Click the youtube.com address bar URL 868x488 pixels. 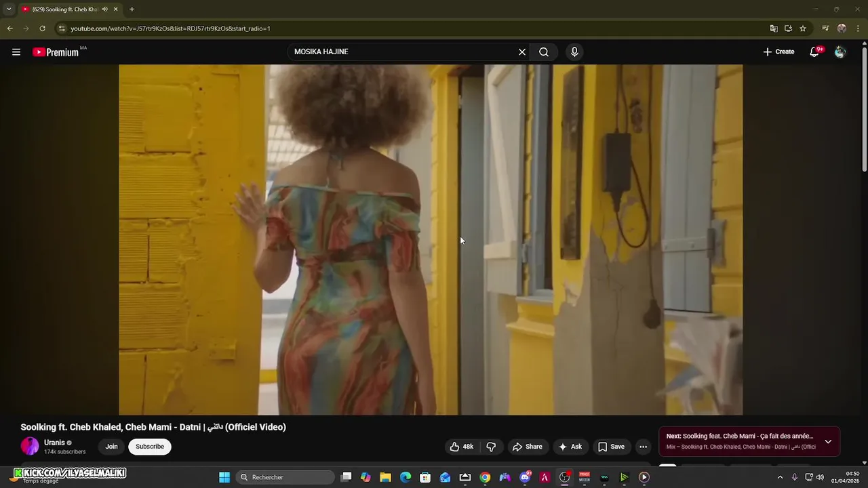[170, 28]
